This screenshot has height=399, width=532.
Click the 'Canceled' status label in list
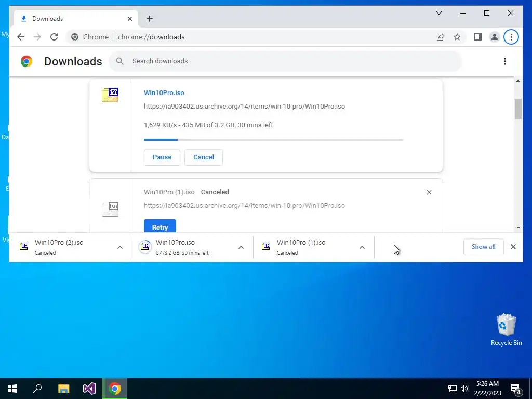point(215,192)
